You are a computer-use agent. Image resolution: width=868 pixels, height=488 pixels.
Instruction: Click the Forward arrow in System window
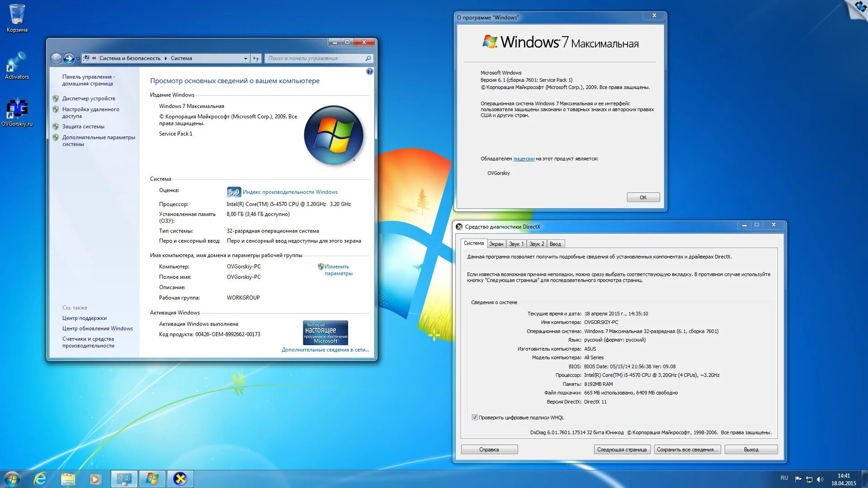point(69,58)
